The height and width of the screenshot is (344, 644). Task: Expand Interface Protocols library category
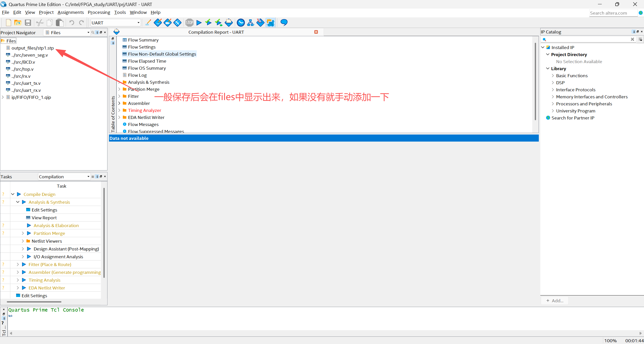coord(553,90)
